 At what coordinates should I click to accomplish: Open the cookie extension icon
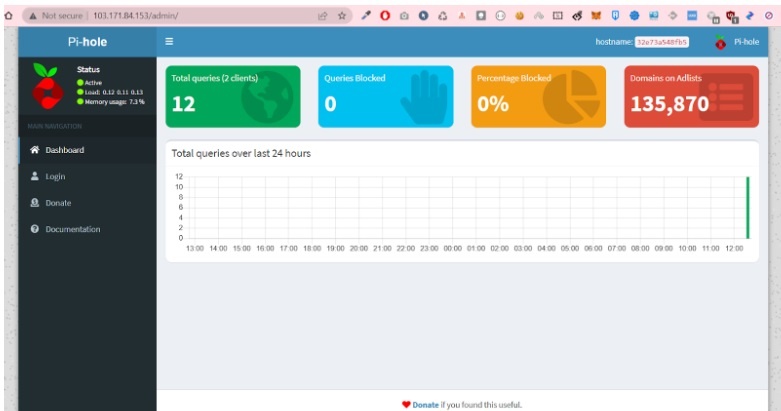[520, 15]
